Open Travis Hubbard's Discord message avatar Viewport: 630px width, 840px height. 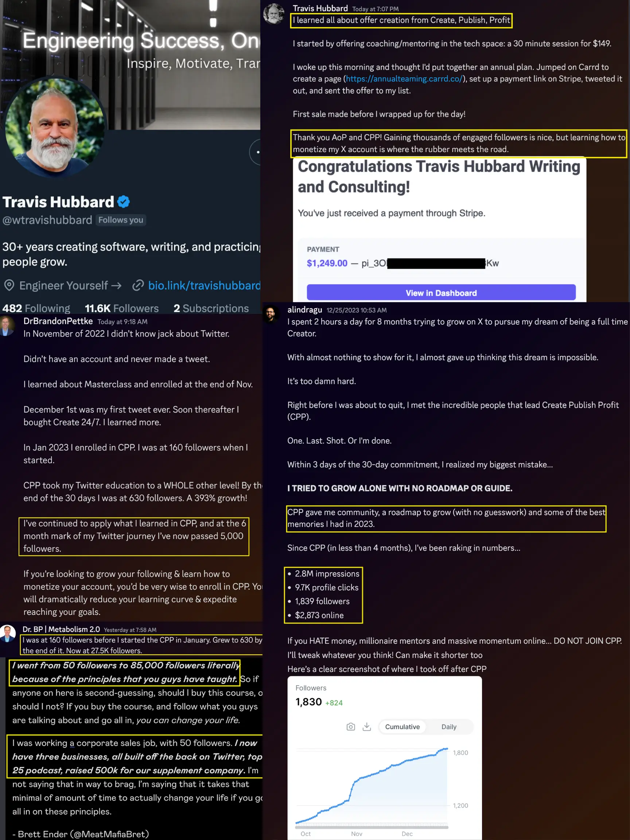[274, 13]
